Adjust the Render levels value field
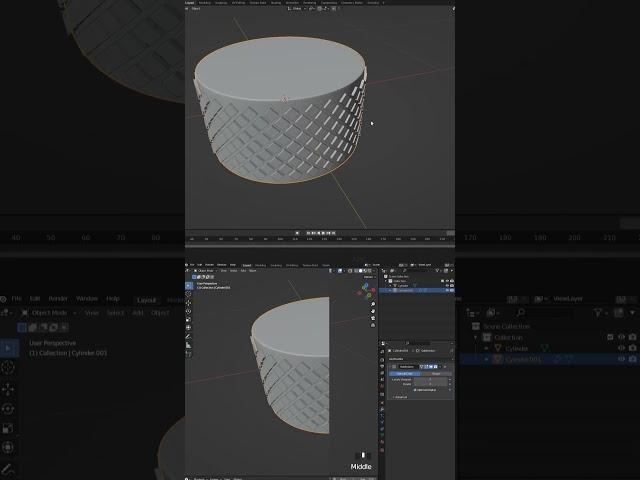Image resolution: width=640 pixels, height=480 pixels. click(x=430, y=384)
